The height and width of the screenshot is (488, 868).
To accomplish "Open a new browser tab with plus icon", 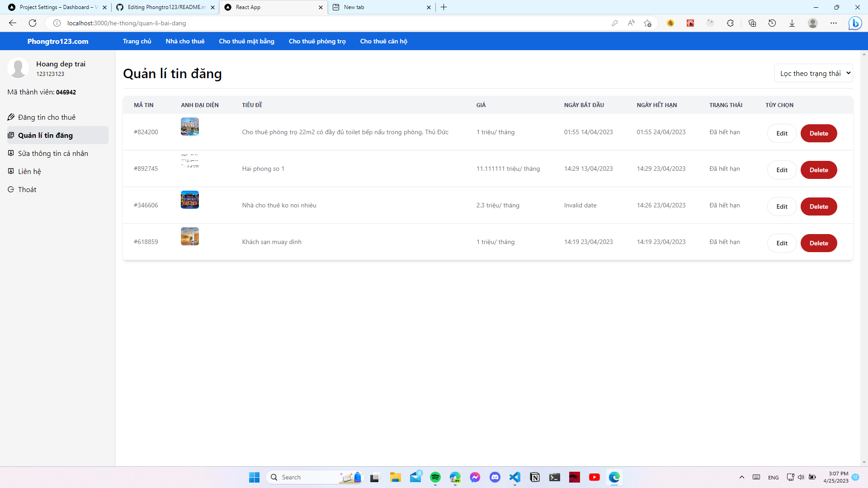I will (x=444, y=7).
